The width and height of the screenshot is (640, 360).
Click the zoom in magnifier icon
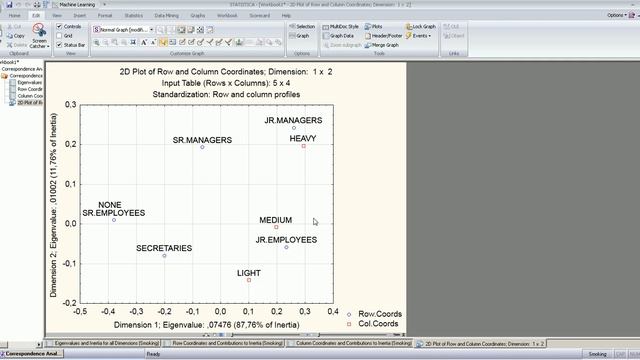tap(97, 42)
